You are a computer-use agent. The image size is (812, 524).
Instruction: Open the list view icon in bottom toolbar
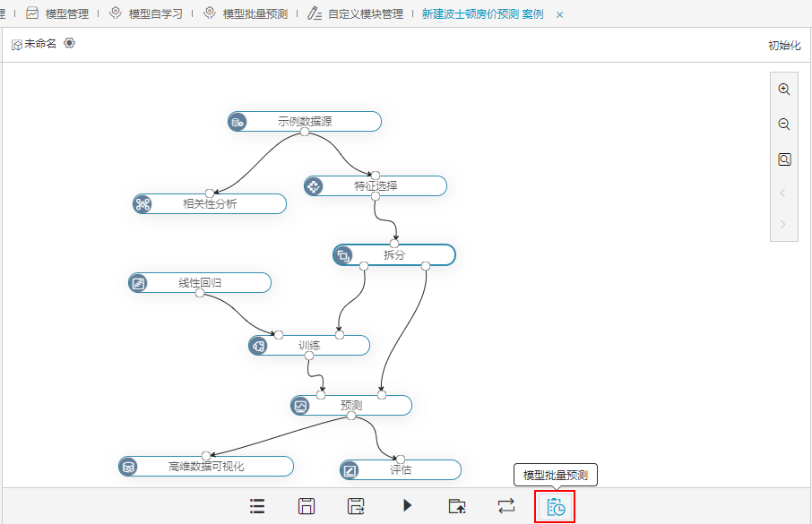click(x=257, y=506)
